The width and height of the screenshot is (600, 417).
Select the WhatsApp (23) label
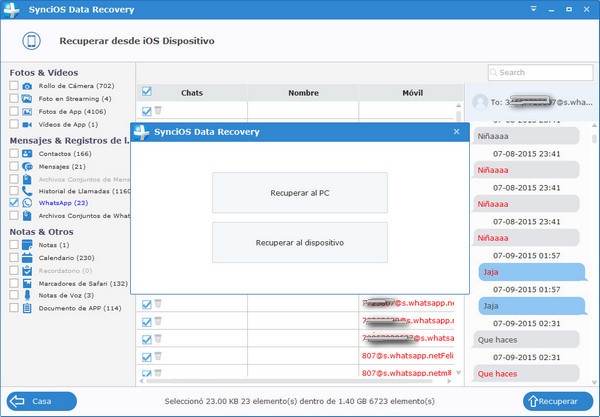63,203
